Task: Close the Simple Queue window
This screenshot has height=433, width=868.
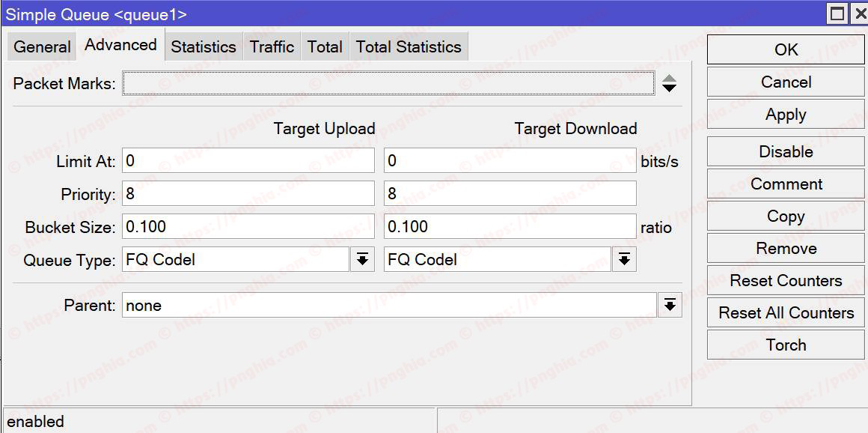Action: pos(860,14)
